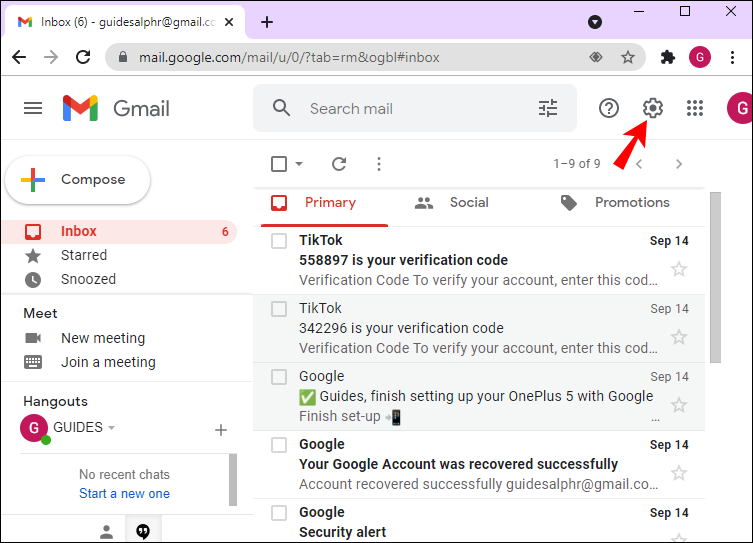The width and height of the screenshot is (753, 543).
Task: Bookmark this page star icon
Action: pyautogui.click(x=628, y=57)
